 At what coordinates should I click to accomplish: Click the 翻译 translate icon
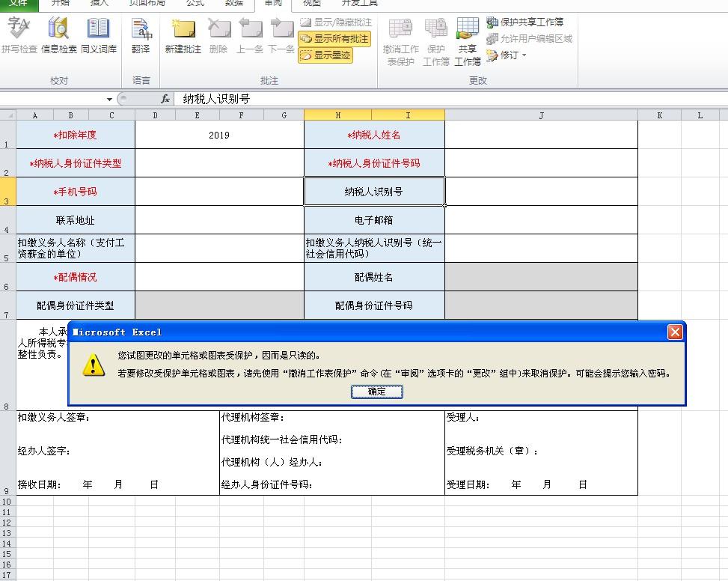coord(141,35)
